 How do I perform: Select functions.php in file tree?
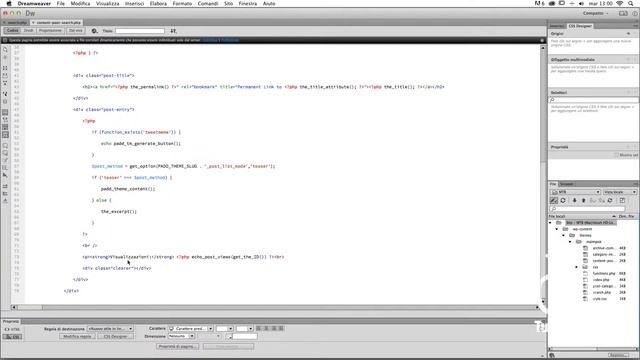(x=604, y=273)
